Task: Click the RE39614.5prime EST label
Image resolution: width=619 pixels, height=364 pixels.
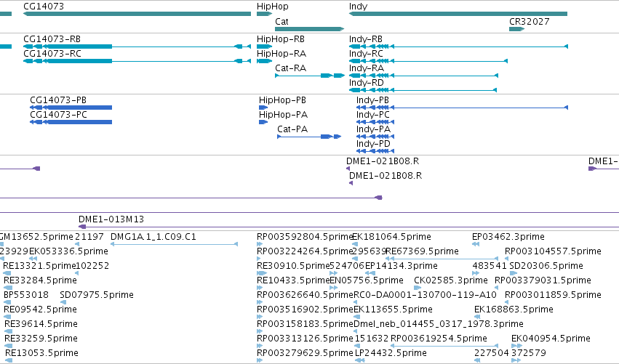Action: coord(41,324)
